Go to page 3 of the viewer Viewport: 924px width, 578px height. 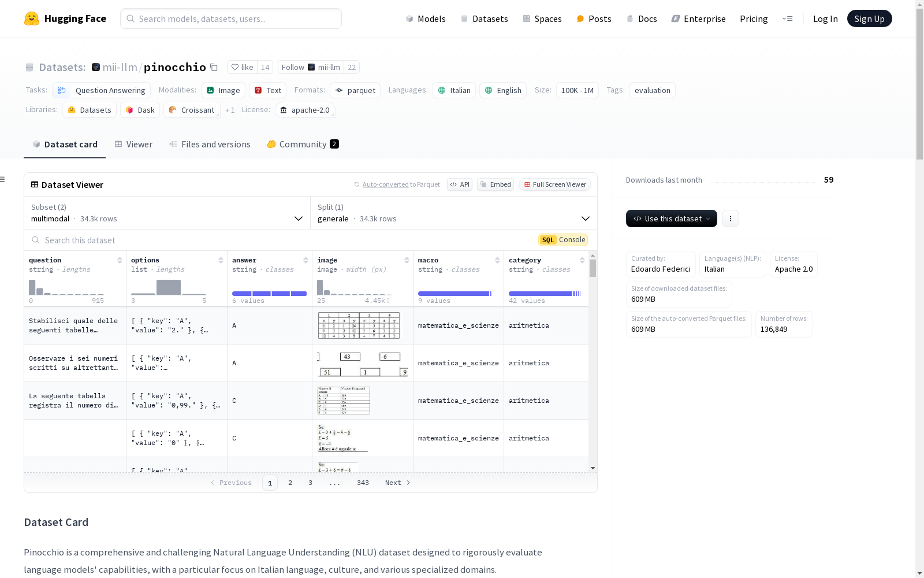click(x=310, y=483)
